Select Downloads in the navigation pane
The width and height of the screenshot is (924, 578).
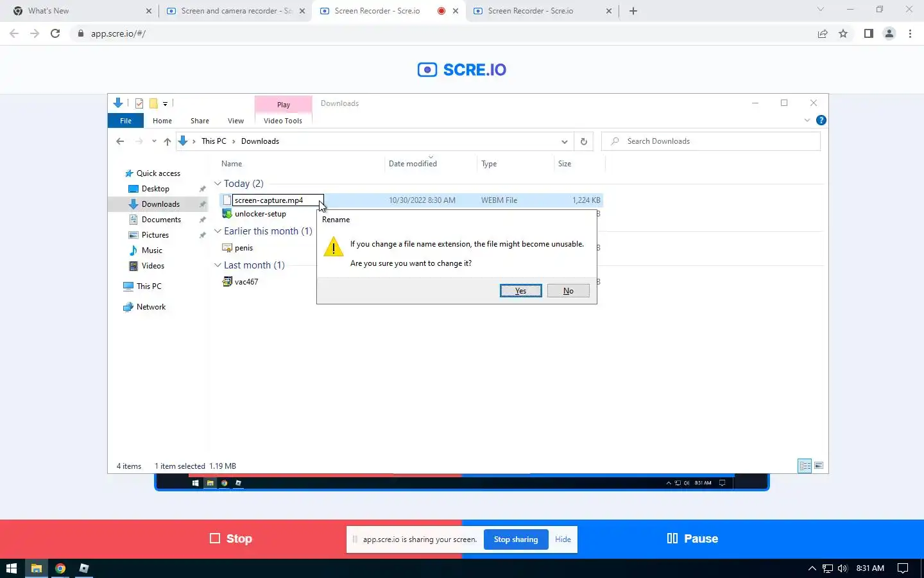coord(160,204)
